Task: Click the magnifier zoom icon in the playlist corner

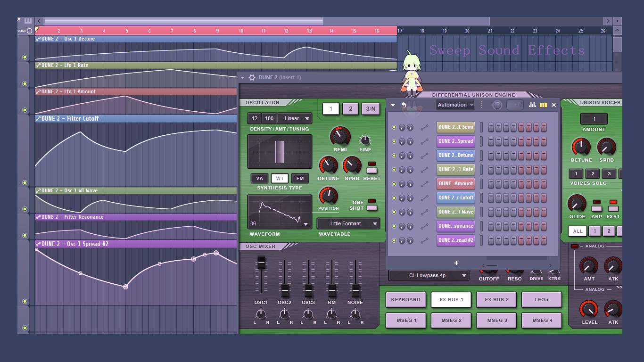Action: 19,20
